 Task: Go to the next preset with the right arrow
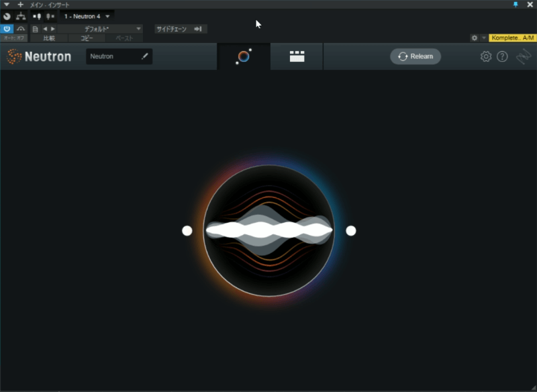[x=53, y=29]
